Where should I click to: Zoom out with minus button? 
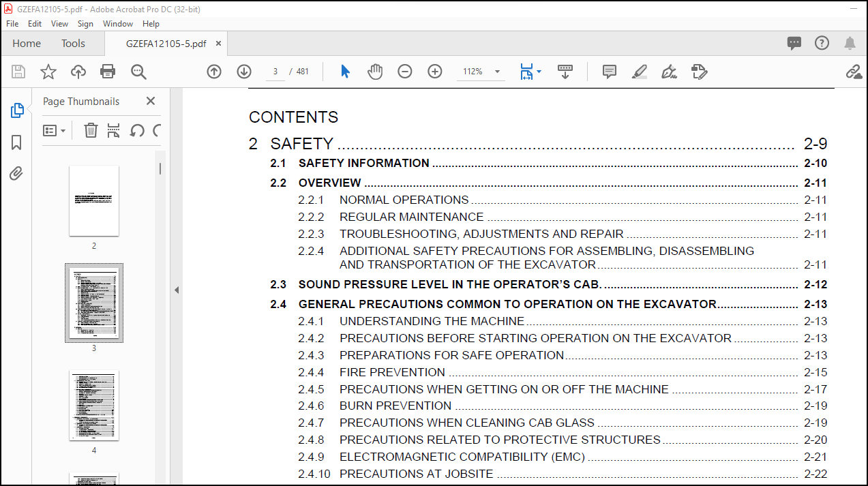405,72
